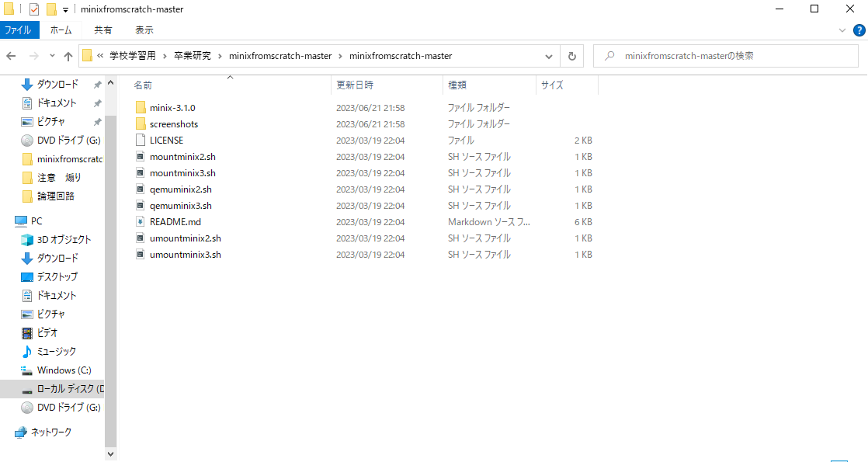Click the Back navigation arrow
The image size is (868, 462).
11,56
